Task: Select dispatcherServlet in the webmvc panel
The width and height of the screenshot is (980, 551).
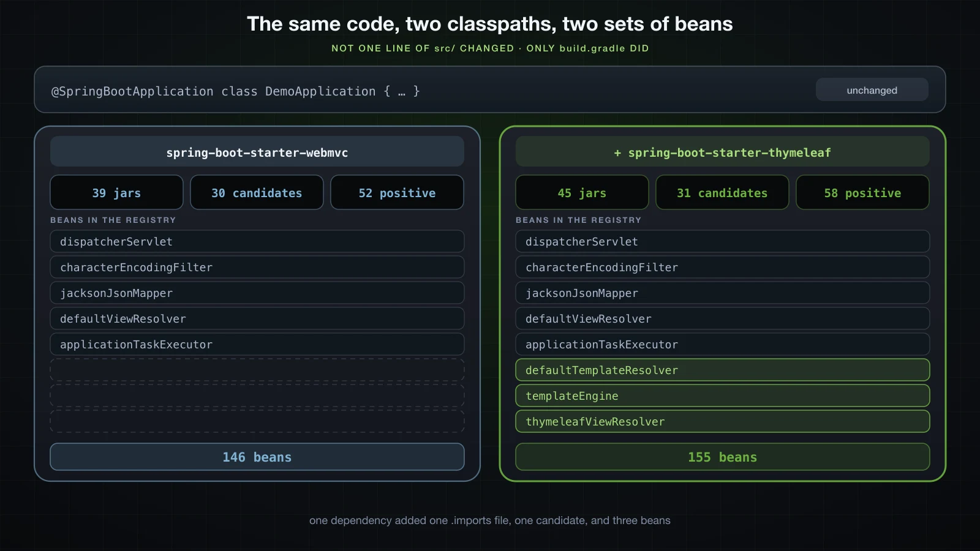Action: click(x=257, y=241)
